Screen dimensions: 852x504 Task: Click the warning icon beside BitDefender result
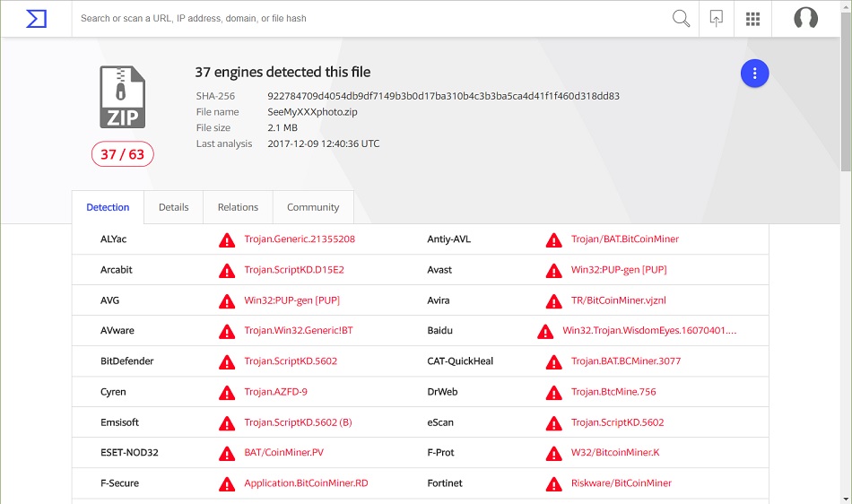pos(227,361)
